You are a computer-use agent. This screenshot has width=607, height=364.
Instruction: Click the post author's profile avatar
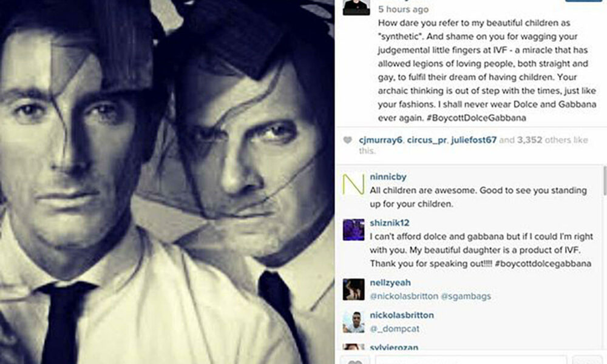(356, 7)
